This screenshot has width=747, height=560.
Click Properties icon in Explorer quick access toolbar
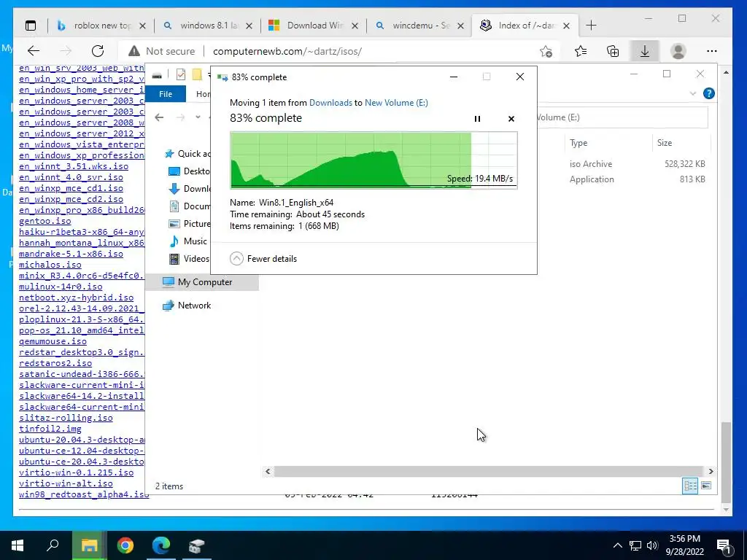click(x=181, y=75)
